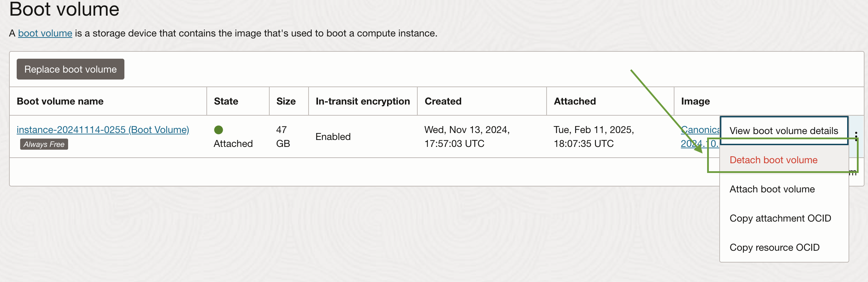The image size is (868, 282).
Task: Select Attach boot volume option
Action: tap(772, 189)
